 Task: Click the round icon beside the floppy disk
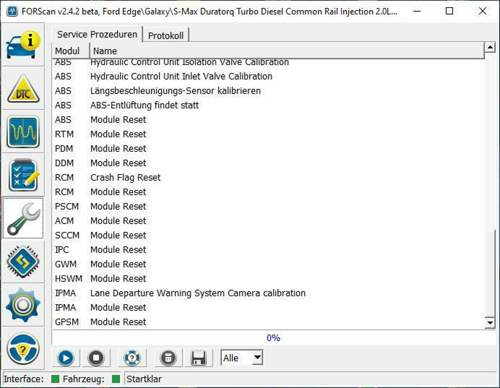[x=168, y=358]
